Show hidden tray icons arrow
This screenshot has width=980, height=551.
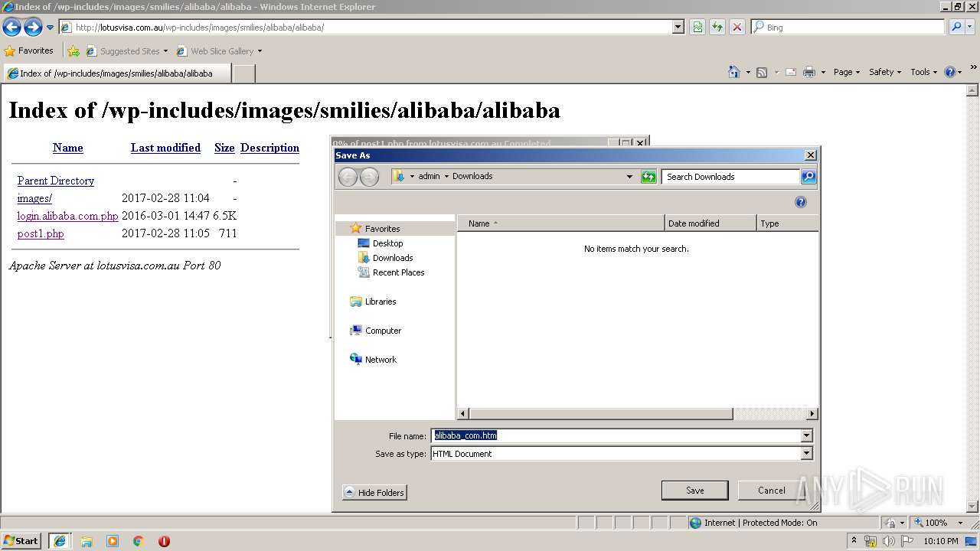tap(854, 541)
